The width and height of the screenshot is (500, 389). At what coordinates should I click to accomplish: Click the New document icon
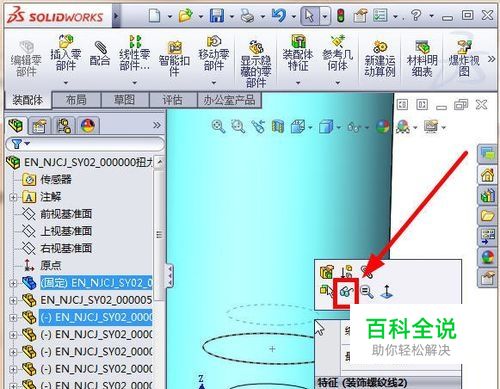pos(154,15)
